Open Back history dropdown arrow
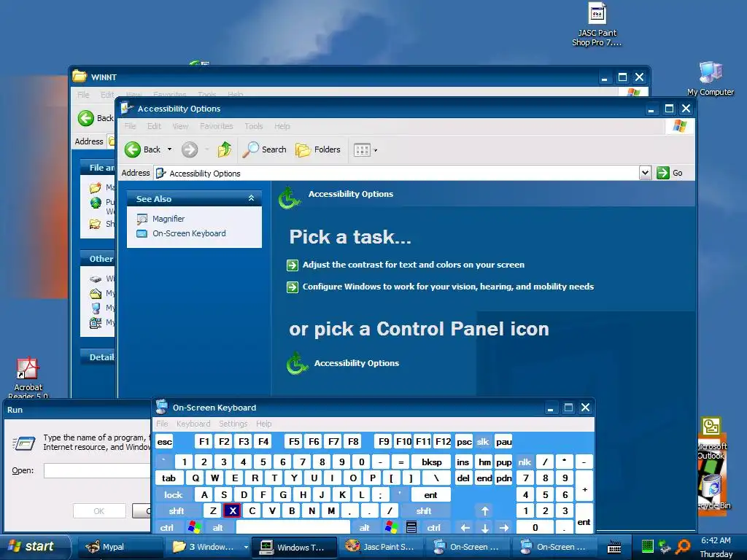 (x=169, y=149)
